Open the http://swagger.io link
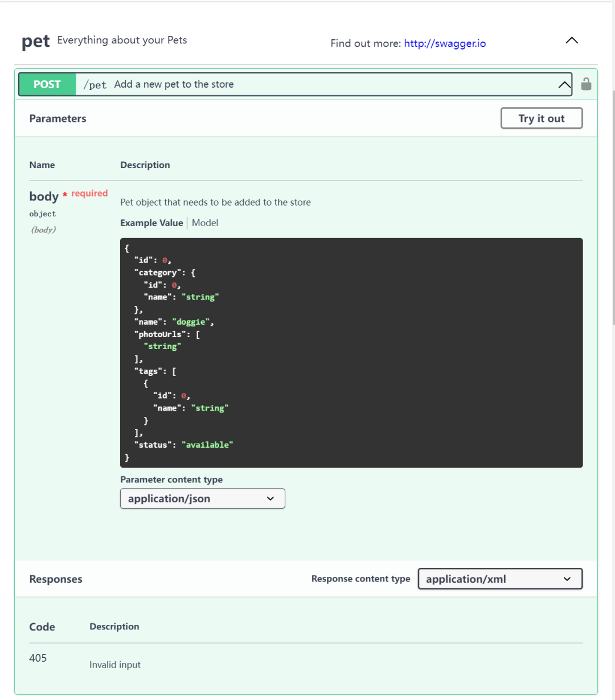Viewport: 615px width, 700px height. [445, 43]
